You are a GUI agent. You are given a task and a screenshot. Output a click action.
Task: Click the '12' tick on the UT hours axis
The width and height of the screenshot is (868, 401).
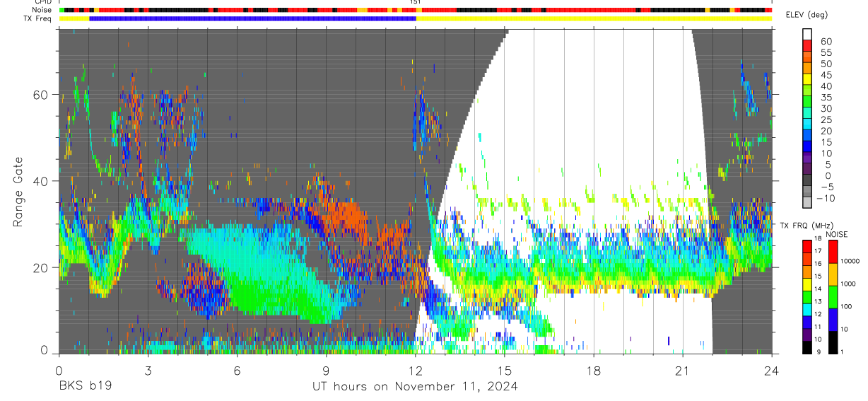[415, 370]
